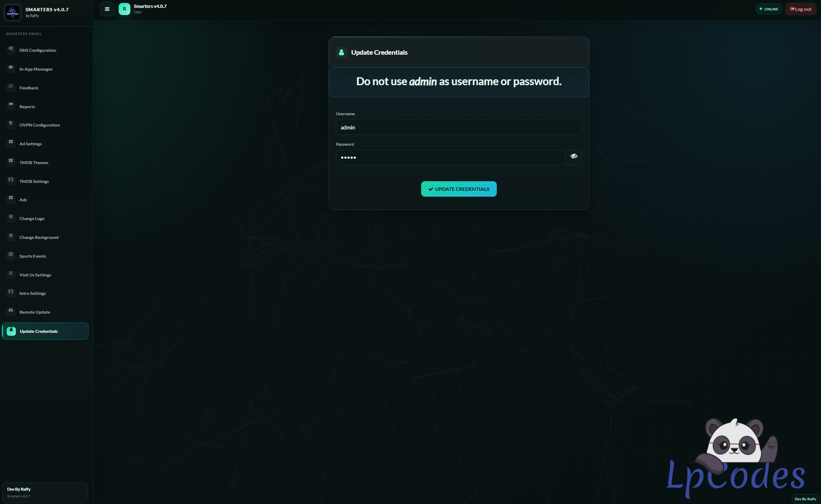Viewport: 821px width, 504px height.
Task: Click the R user avatar in header
Action: coord(125,9)
